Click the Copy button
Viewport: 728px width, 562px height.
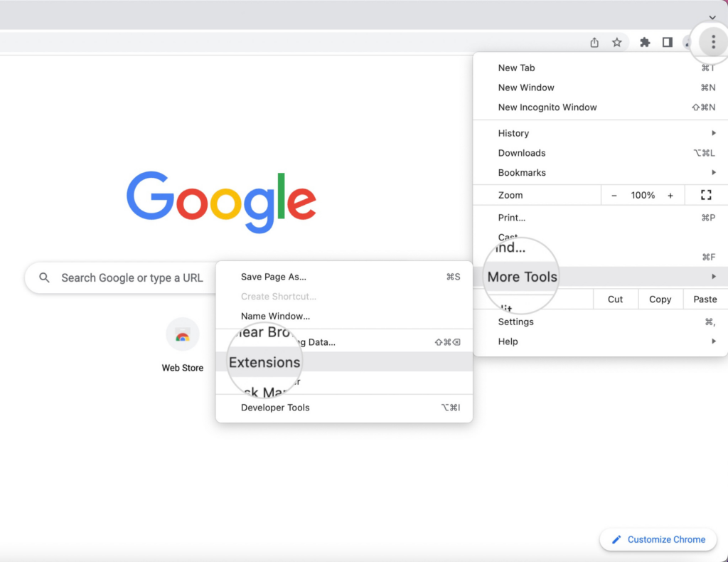click(x=660, y=299)
